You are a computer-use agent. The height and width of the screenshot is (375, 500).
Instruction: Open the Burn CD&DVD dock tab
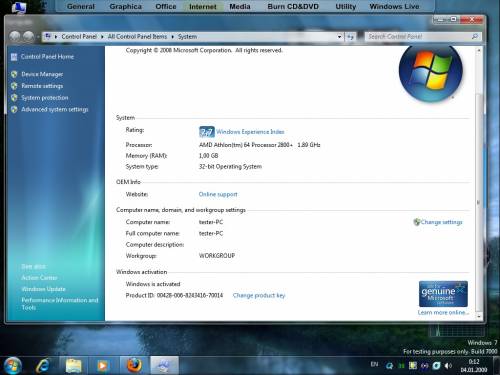[x=293, y=6]
